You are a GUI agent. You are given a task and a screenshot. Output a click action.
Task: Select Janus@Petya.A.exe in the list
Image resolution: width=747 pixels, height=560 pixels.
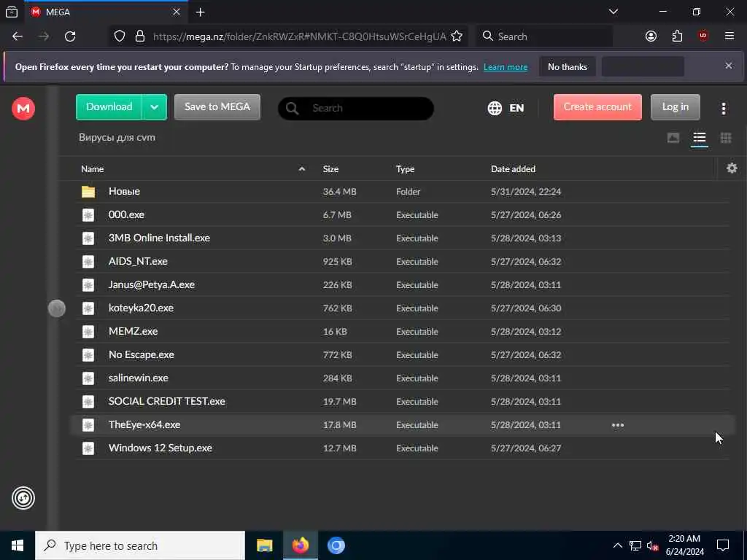[152, 285]
